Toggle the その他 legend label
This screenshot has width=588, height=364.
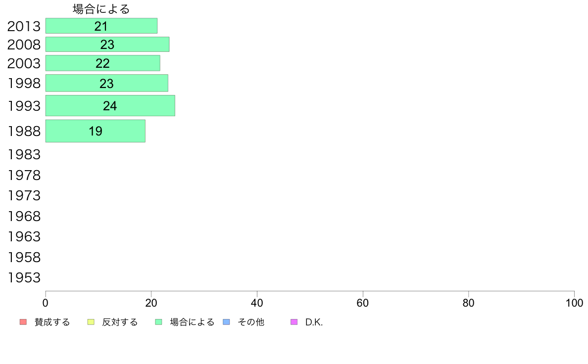[251, 322]
